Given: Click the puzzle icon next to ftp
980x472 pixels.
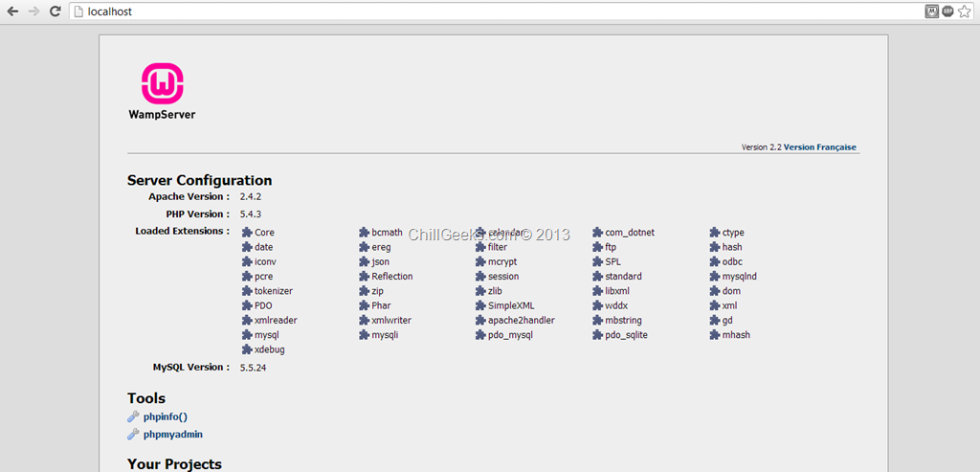Looking at the screenshot, I should click(x=597, y=247).
